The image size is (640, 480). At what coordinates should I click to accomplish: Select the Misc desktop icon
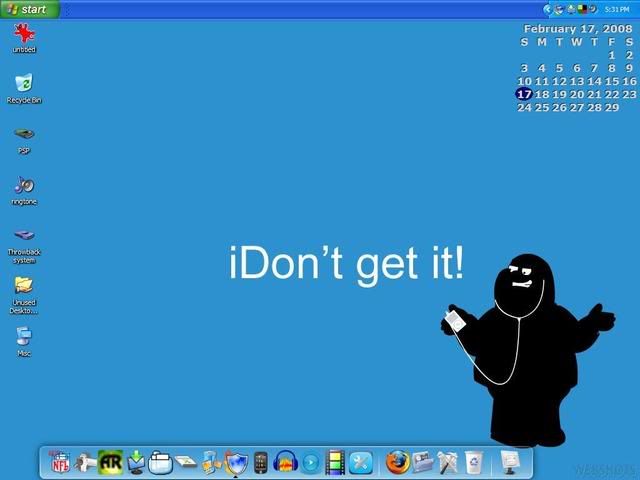[24, 337]
